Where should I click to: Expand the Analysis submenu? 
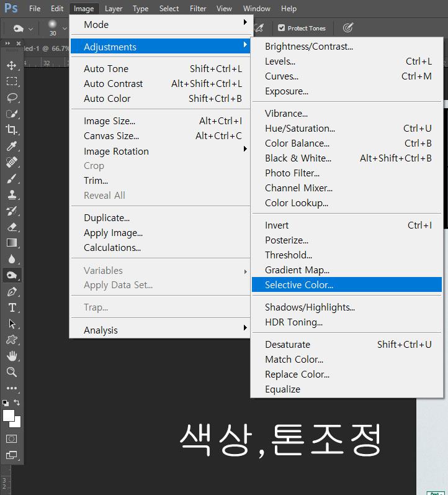tap(161, 330)
